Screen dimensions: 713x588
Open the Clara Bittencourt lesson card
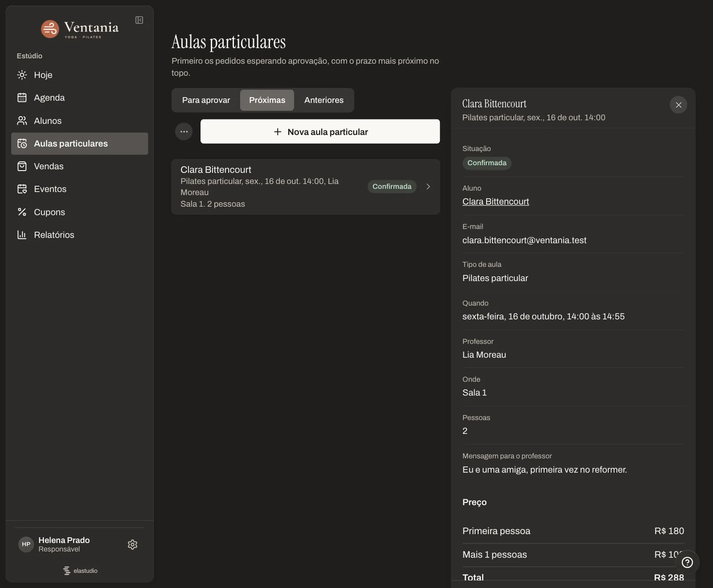[x=306, y=187]
